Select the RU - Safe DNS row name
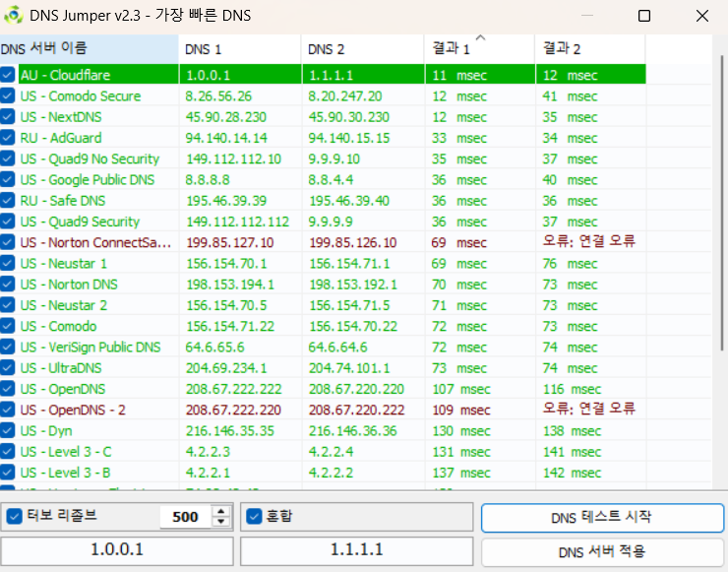The image size is (728, 572). pyautogui.click(x=63, y=200)
